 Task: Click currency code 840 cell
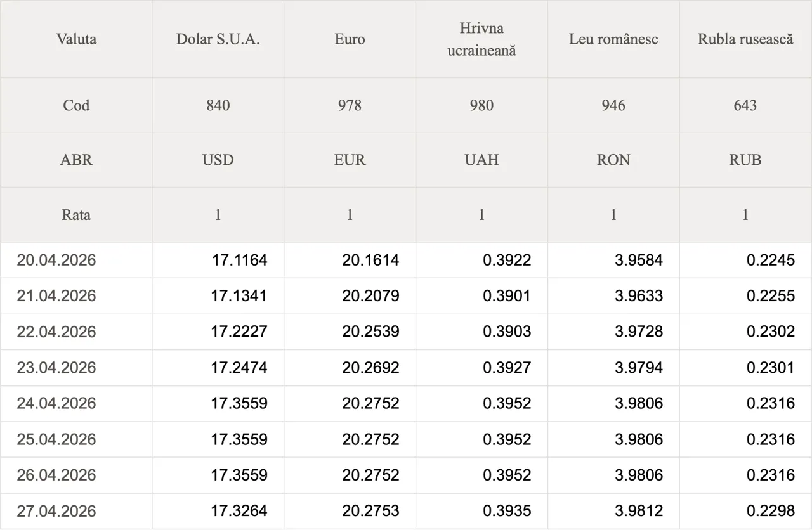[218, 105]
